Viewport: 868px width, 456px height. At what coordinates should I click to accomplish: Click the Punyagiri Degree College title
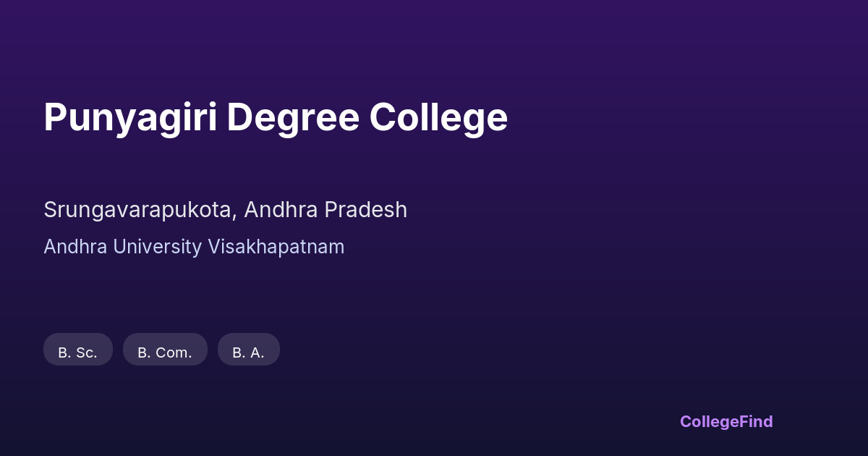tap(276, 117)
